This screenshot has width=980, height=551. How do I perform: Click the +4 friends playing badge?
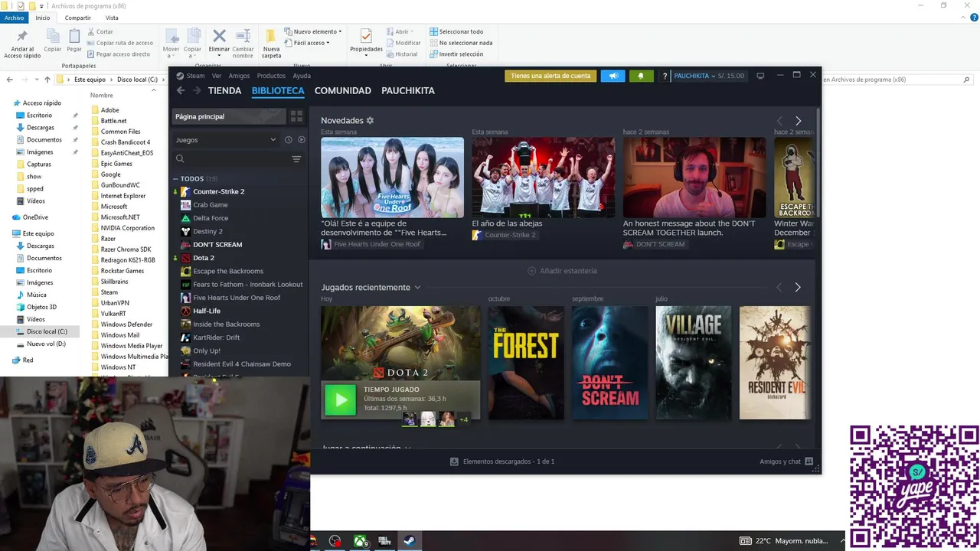463,419
